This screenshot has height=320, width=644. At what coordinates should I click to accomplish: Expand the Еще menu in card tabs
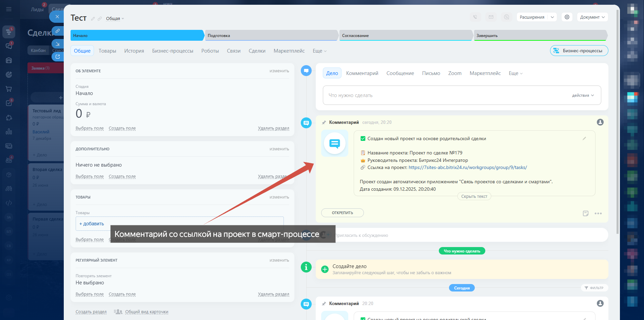[319, 51]
